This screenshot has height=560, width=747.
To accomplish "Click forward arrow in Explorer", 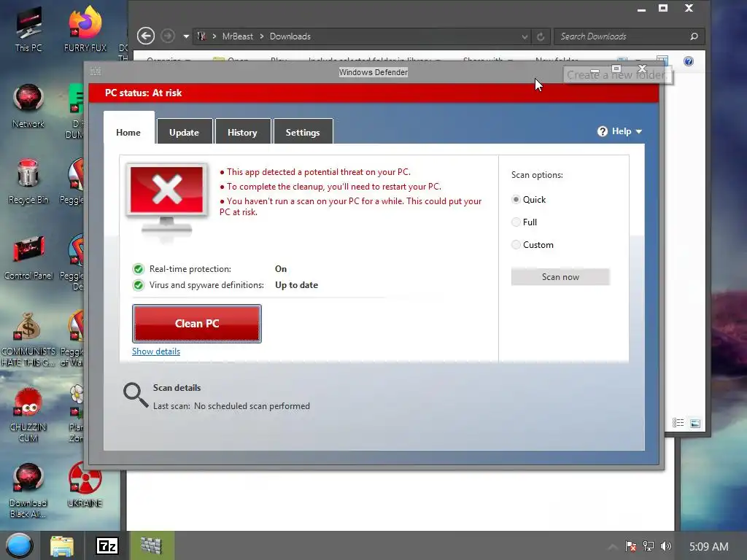I will coord(167,36).
